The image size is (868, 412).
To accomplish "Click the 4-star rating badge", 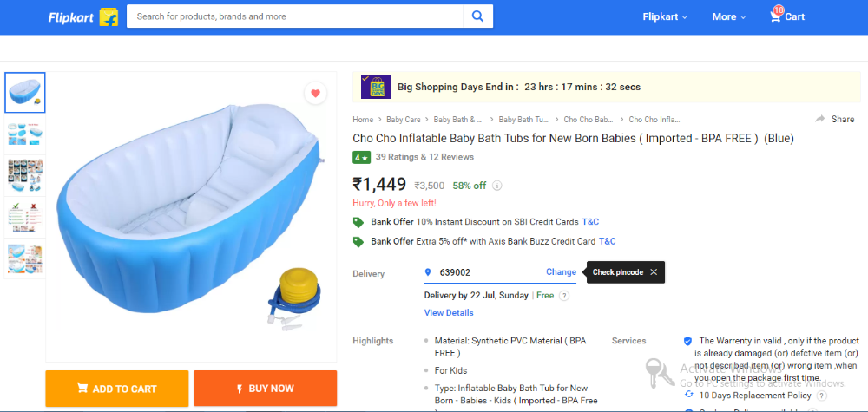I will [361, 157].
